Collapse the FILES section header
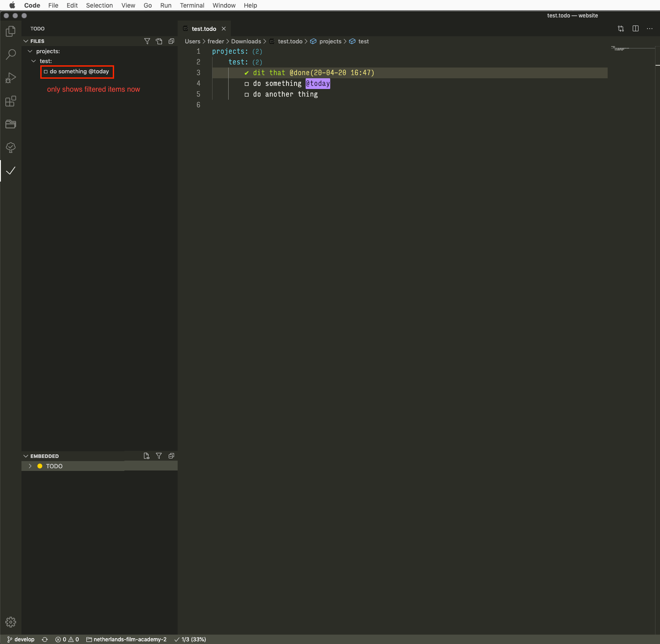This screenshot has width=660, height=644. click(x=26, y=41)
